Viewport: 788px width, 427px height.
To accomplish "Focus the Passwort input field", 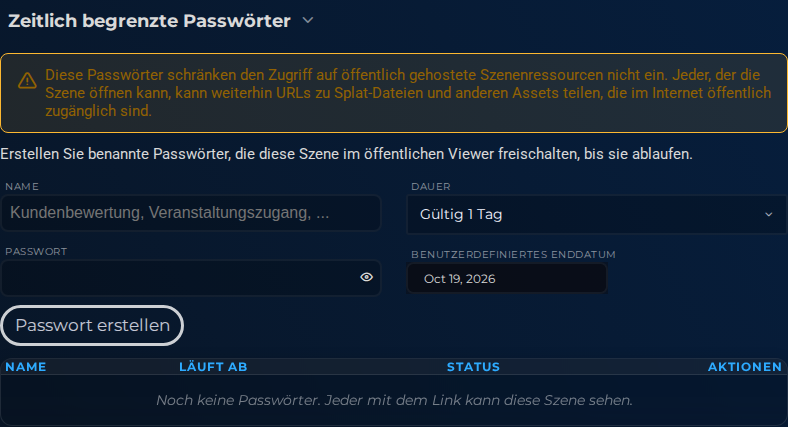I will [x=191, y=278].
